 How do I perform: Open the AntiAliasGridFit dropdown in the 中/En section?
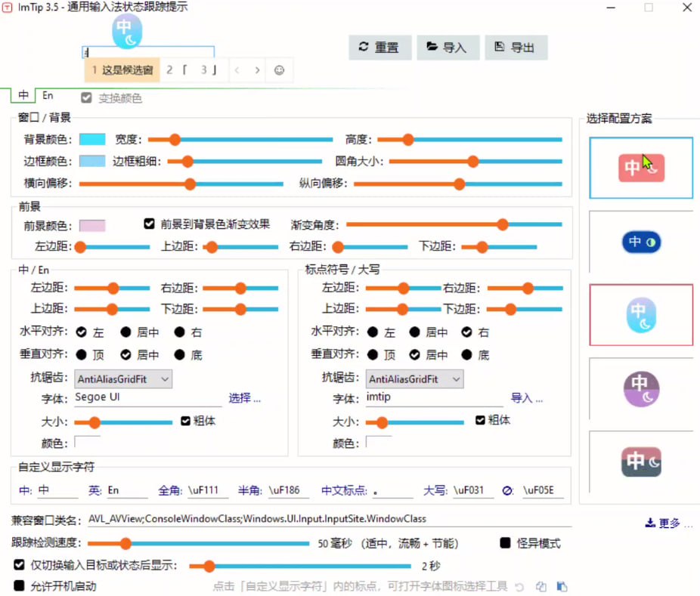123,379
